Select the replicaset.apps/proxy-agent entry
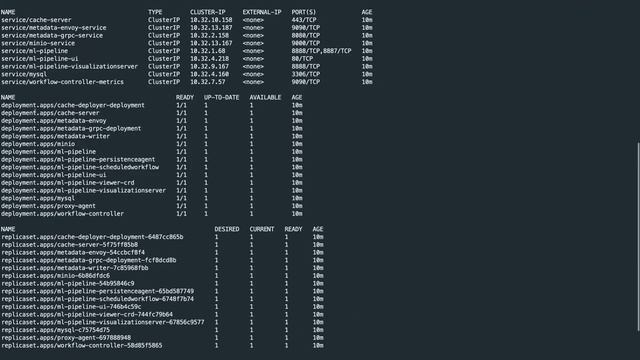The width and height of the screenshot is (640, 360). [x=66, y=338]
